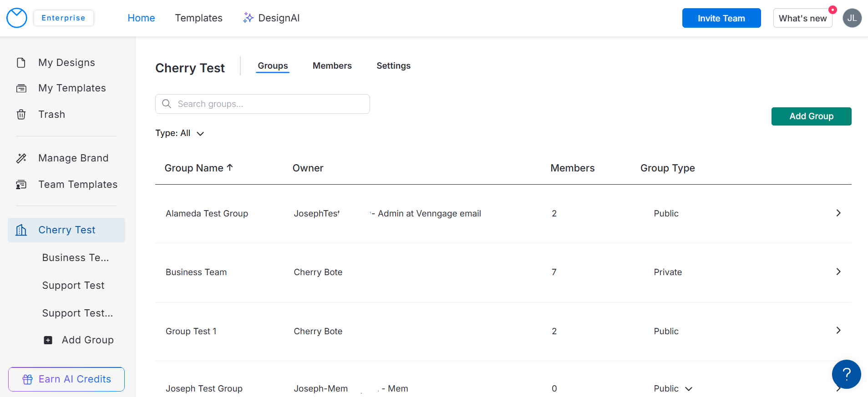Image resolution: width=868 pixels, height=397 pixels.
Task: Click Admin at Venngage email owner text
Action: [429, 213]
